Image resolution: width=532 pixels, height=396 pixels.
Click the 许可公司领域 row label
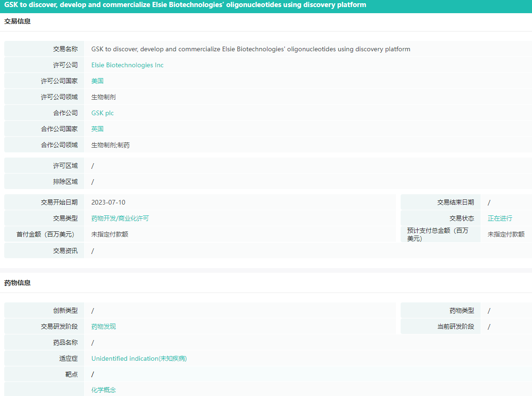59,97
